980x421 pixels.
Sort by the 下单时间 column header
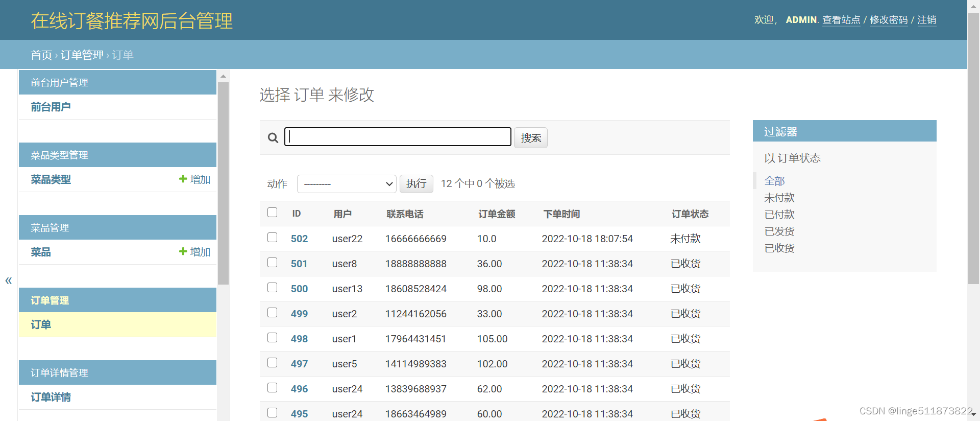coord(561,214)
